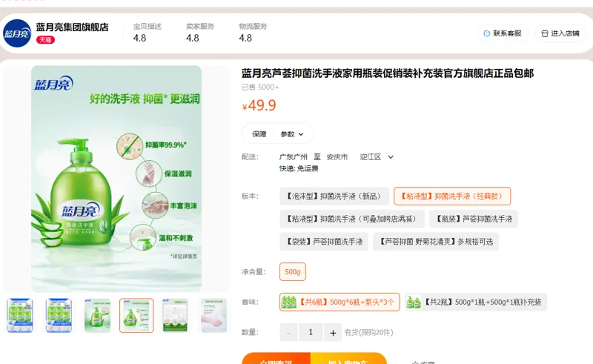Click the 广东广州 shipping origin text

click(294, 157)
